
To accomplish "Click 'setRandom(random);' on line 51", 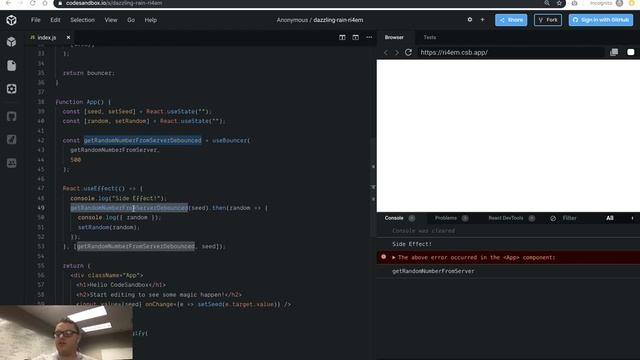I will [x=109, y=227].
